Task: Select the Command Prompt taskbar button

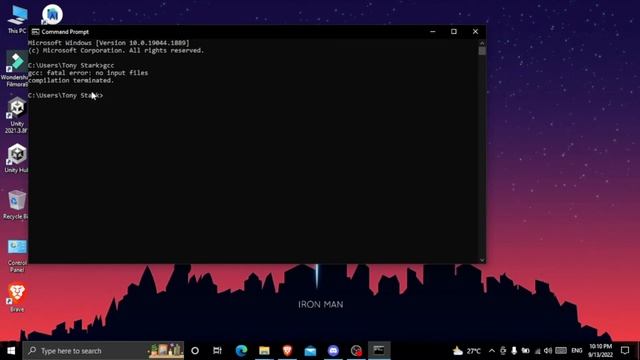Action: click(379, 351)
